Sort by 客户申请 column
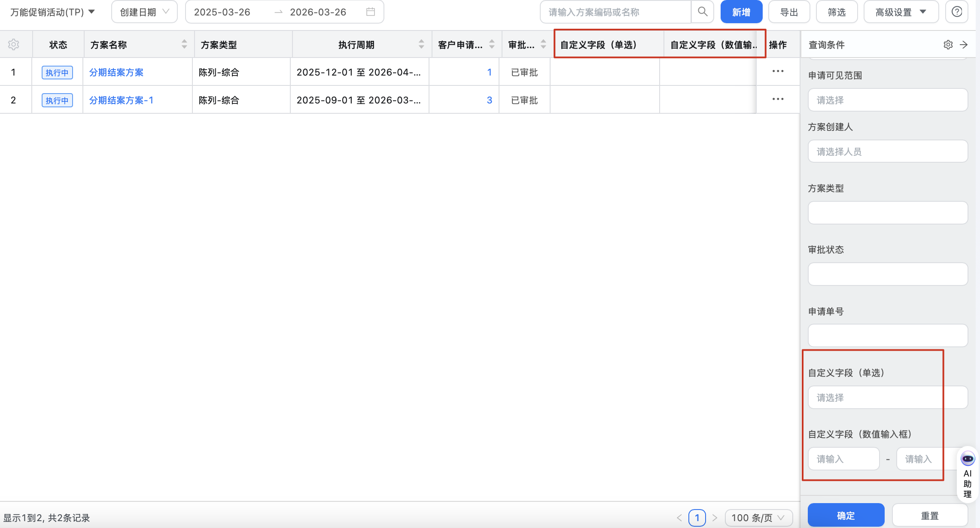 tap(492, 44)
